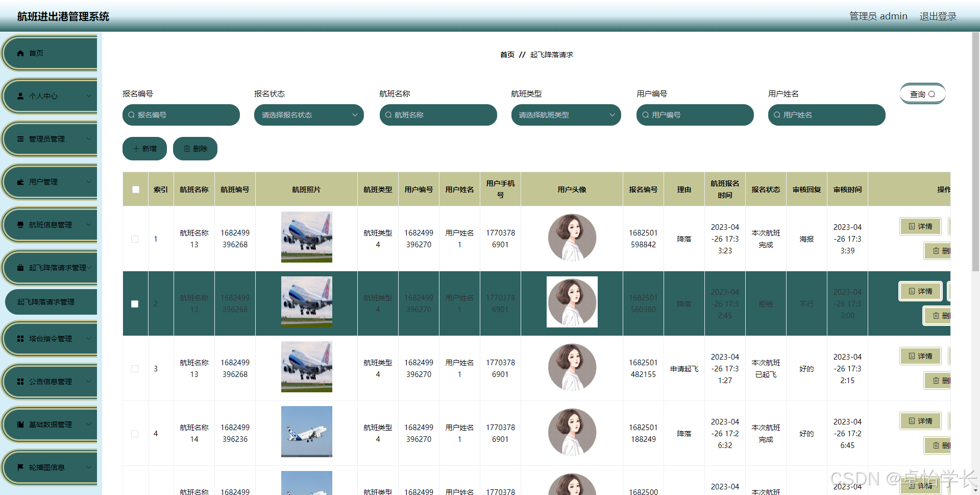Image resolution: width=980 pixels, height=495 pixels.
Task: Click the 查询 search button
Action: (x=923, y=94)
